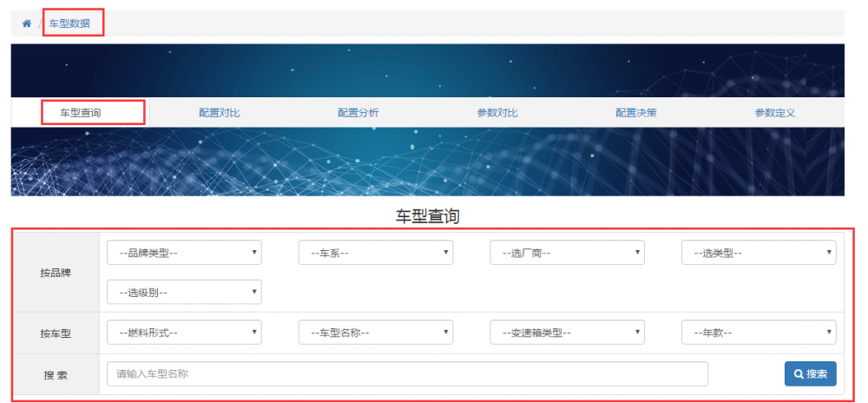
Task: Click the home icon in breadcrumb
Action: (x=27, y=23)
